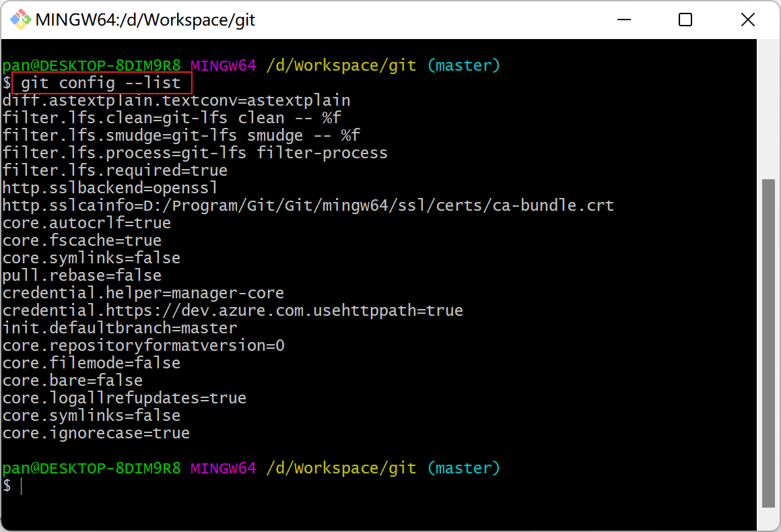Click the window title MINGW64:/d/Workspace/git

pos(145,20)
